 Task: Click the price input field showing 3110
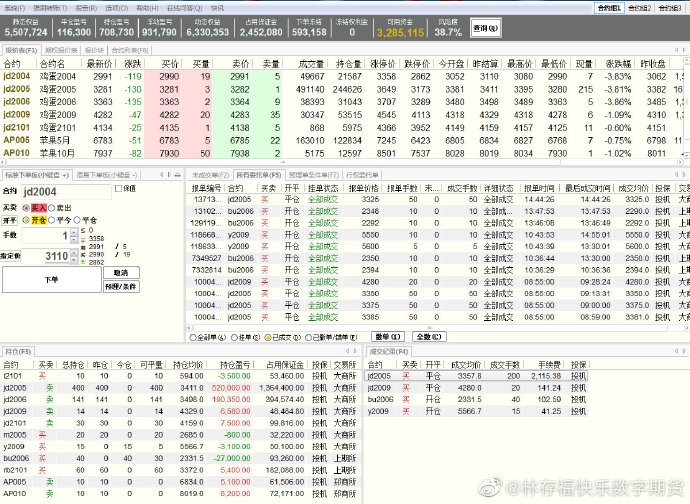point(46,256)
